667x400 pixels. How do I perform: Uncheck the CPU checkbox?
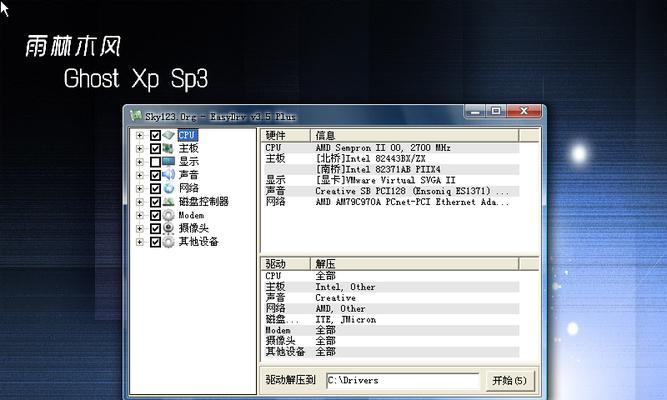click(x=155, y=135)
